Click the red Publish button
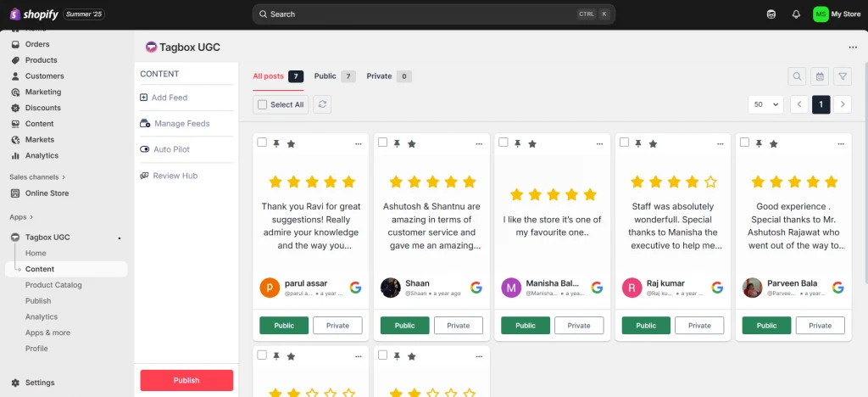The height and width of the screenshot is (397, 868). coord(186,380)
